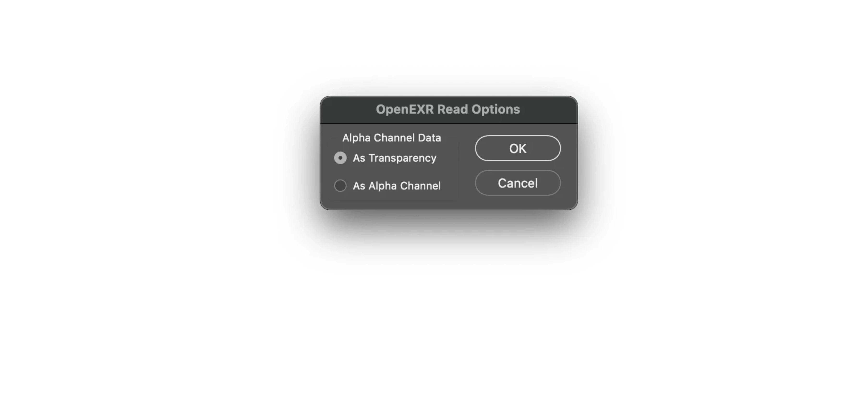Image resolution: width=868 pixels, height=404 pixels.
Task: Click the Alpha Channel Data heading
Action: click(392, 138)
